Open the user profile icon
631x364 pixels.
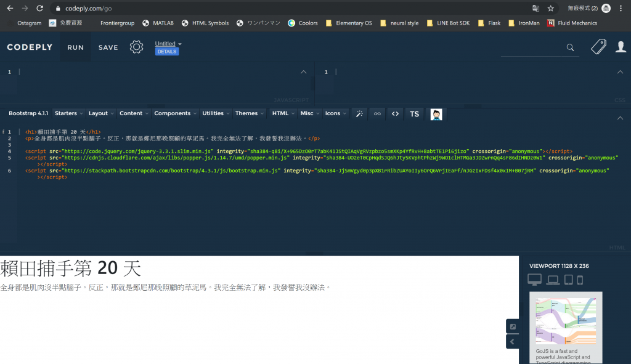click(621, 47)
